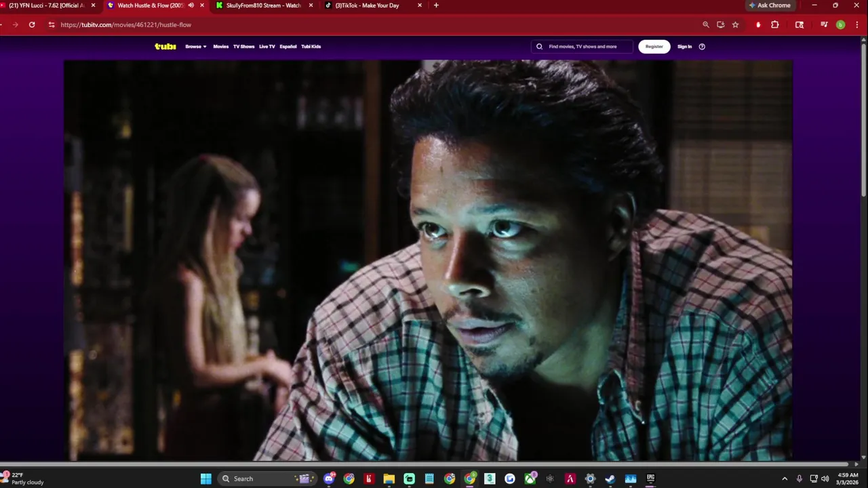
Task: Go forward with the browser forward arrow
Action: [15, 24]
